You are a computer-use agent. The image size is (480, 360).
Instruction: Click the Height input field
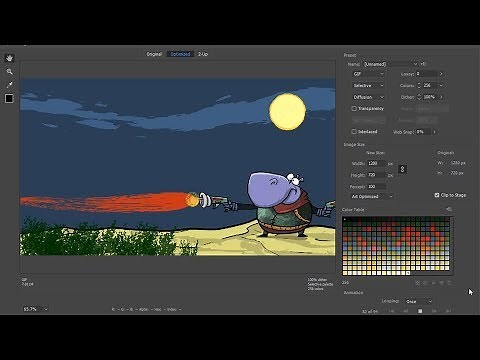[x=376, y=175]
